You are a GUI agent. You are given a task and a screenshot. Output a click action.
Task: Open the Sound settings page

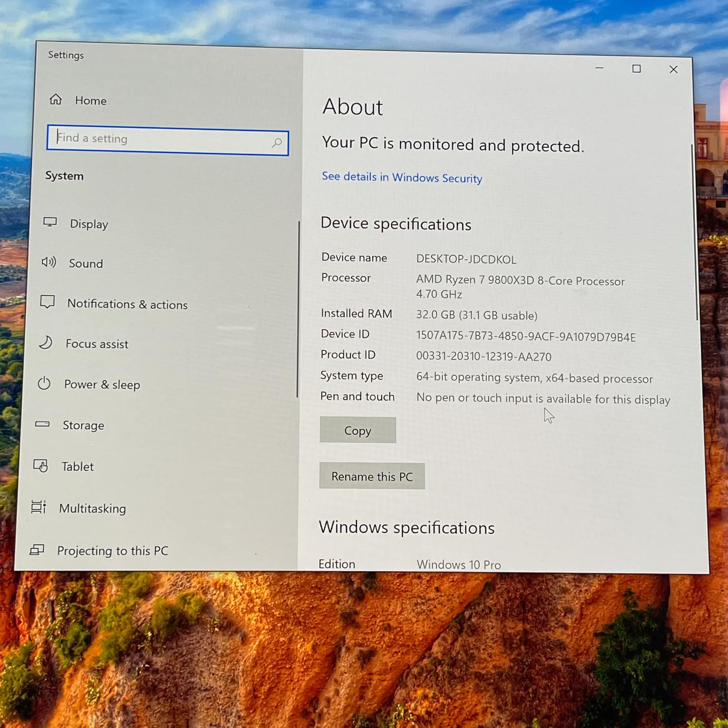tap(86, 263)
